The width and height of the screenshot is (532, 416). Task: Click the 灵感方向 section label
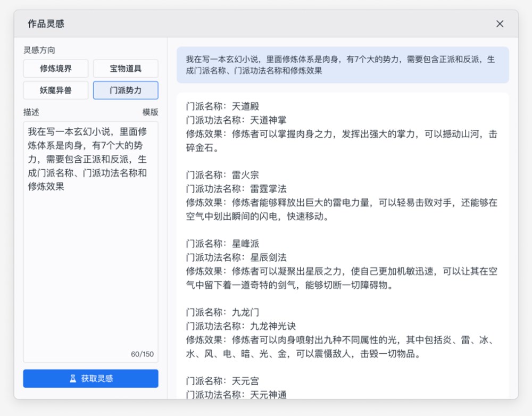pyautogui.click(x=37, y=49)
